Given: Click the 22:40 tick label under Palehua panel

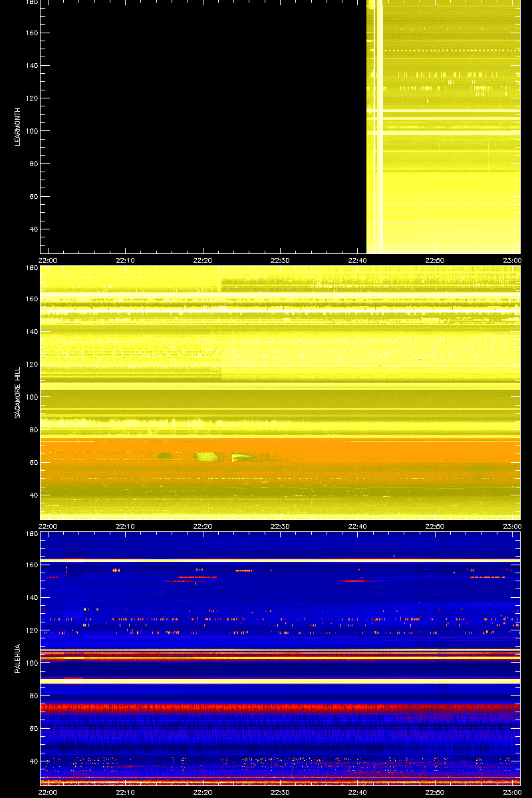Looking at the screenshot, I should click(x=358, y=792).
